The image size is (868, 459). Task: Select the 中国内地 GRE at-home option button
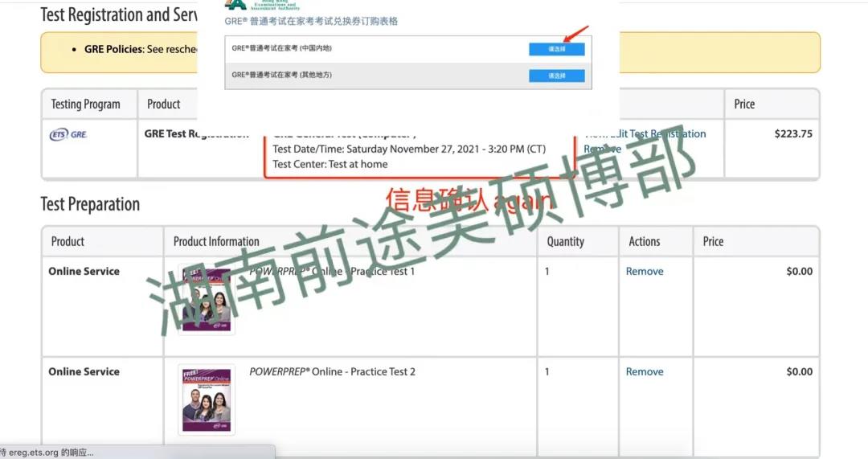556,49
